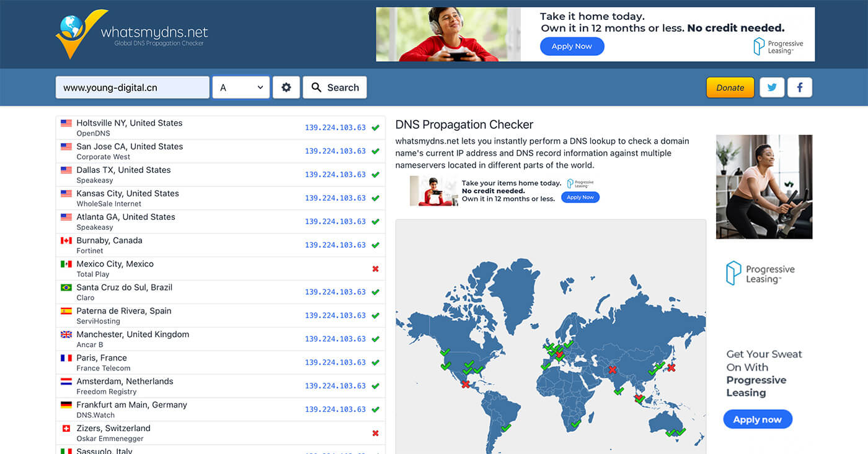Viewport: 868px width, 454px height.
Task: Click "DNS.Watch" provider label
Action: coord(96,415)
